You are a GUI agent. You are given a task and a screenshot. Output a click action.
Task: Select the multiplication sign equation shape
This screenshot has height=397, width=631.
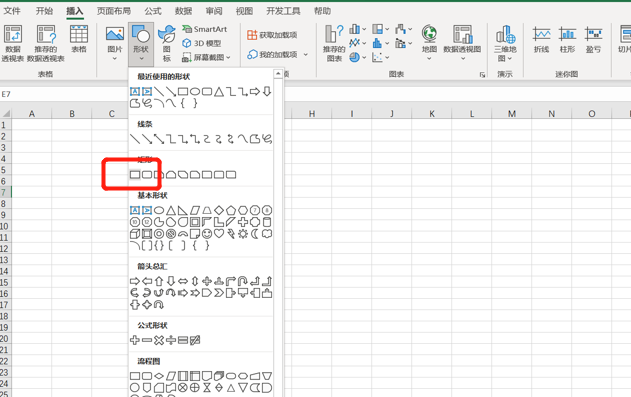pyautogui.click(x=159, y=340)
